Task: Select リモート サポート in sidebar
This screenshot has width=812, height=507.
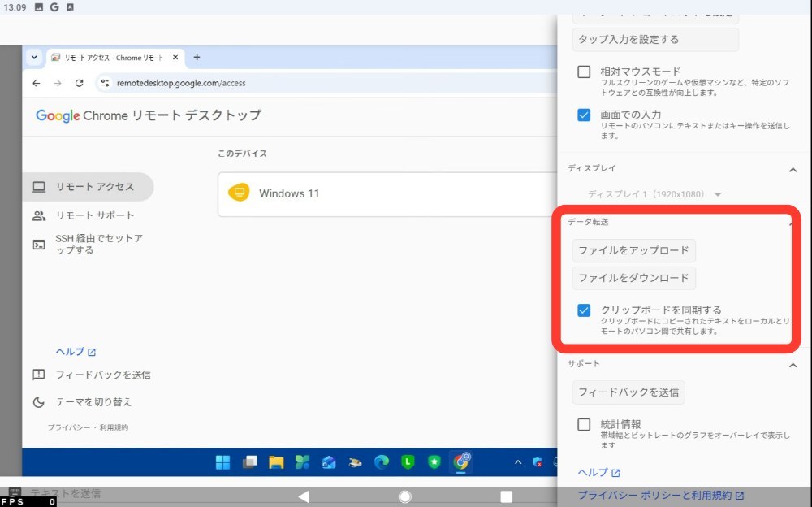Action: point(88,215)
